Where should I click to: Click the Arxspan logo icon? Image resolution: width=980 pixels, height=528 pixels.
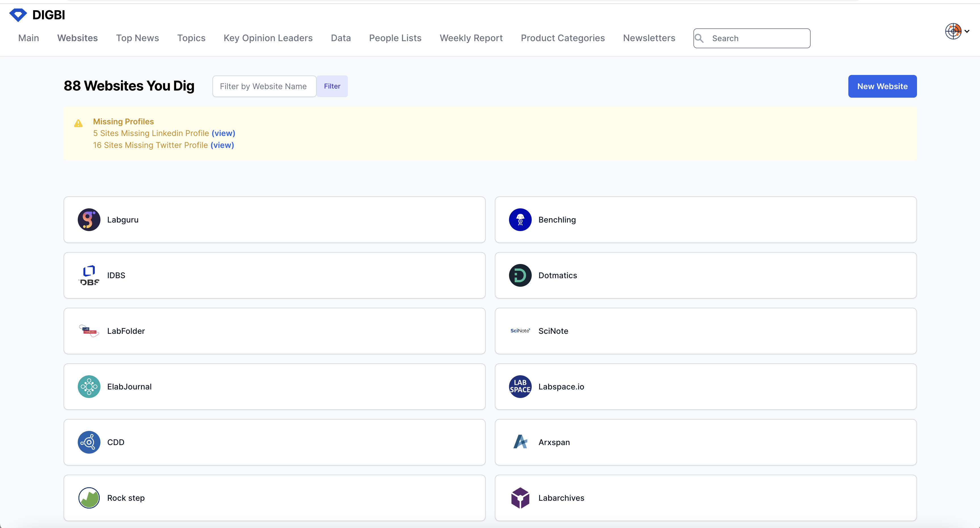(x=520, y=442)
